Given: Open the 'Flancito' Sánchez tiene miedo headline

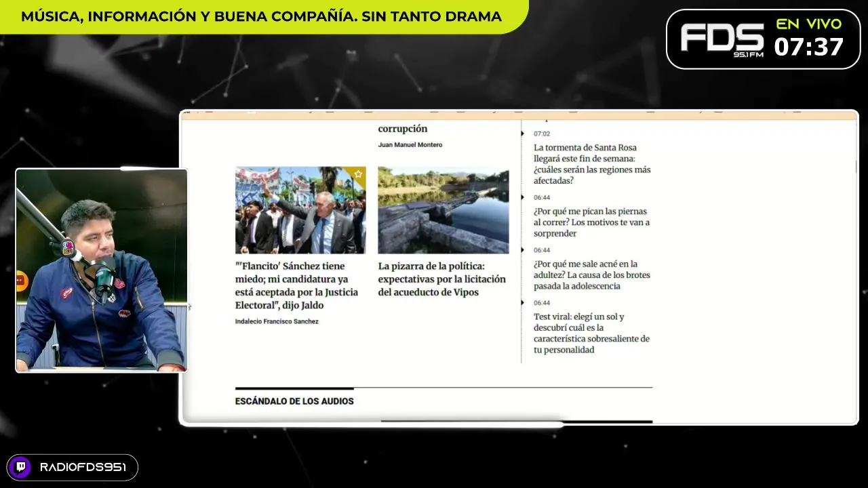Looking at the screenshot, I should [296, 285].
